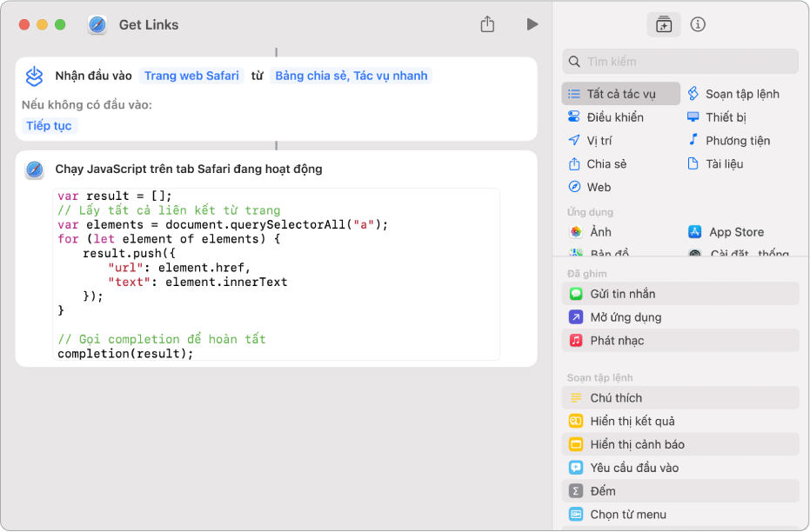The width and height of the screenshot is (810, 532).
Task: Click the yellow Comment lines icon
Action: tap(575, 398)
